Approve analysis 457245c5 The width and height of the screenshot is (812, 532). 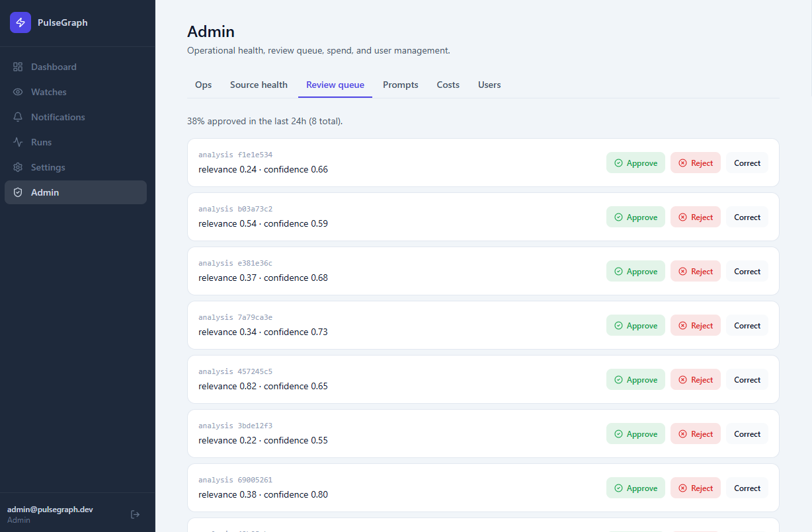(635, 379)
